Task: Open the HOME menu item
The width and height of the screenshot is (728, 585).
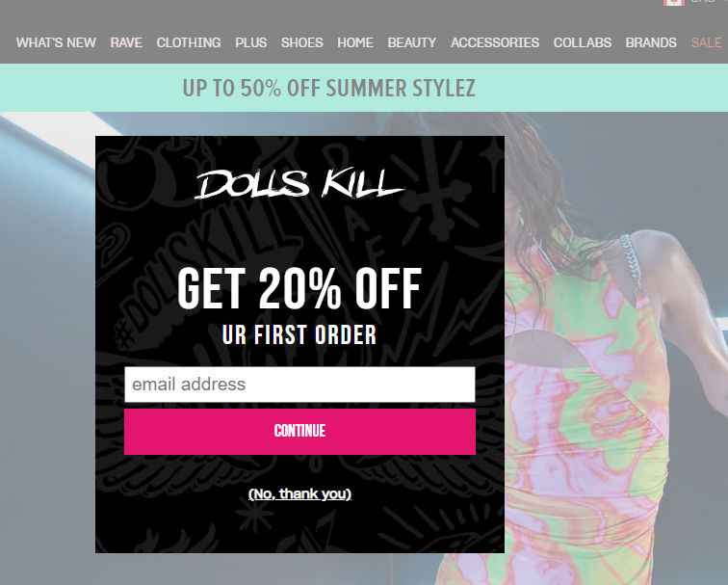Action: [x=355, y=42]
